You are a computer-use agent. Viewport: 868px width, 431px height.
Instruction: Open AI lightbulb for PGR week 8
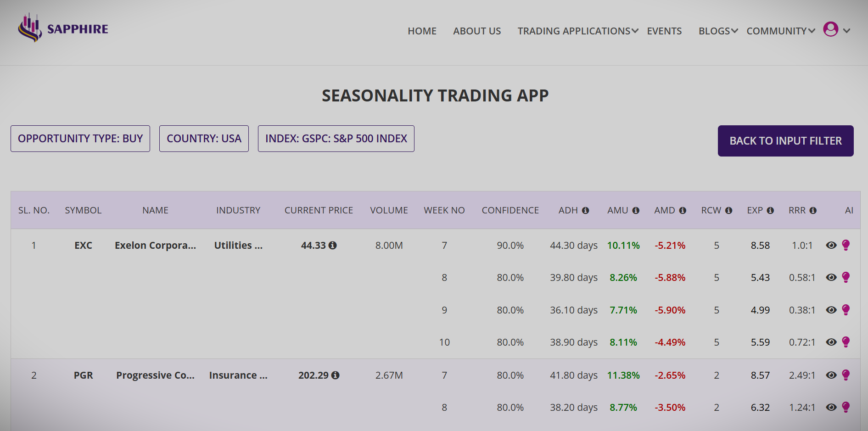coord(846,407)
